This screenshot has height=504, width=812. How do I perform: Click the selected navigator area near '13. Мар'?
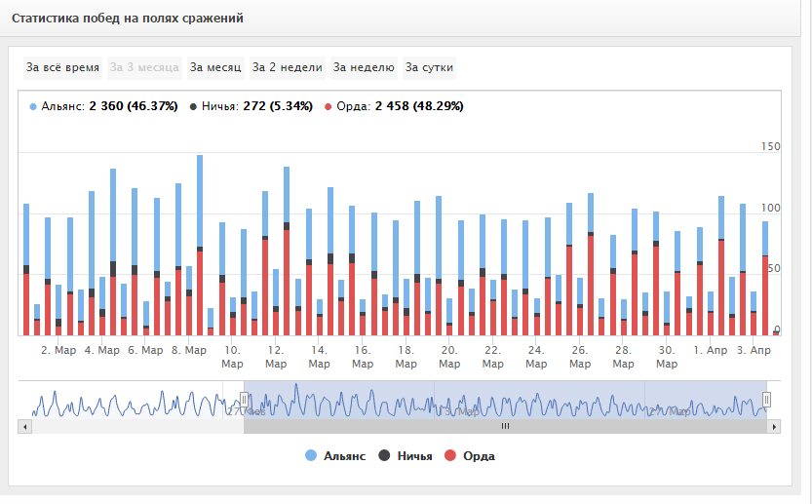click(459, 411)
